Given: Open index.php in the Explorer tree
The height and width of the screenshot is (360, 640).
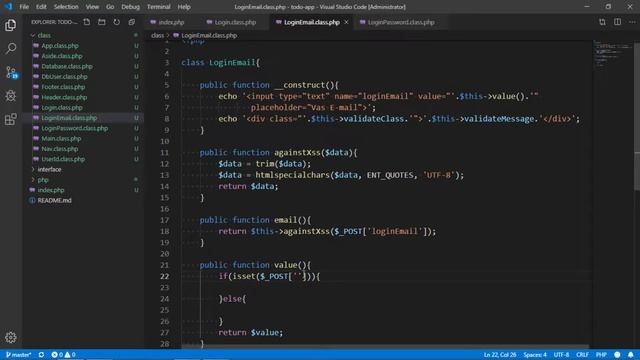Looking at the screenshot, I should pyautogui.click(x=51, y=190).
